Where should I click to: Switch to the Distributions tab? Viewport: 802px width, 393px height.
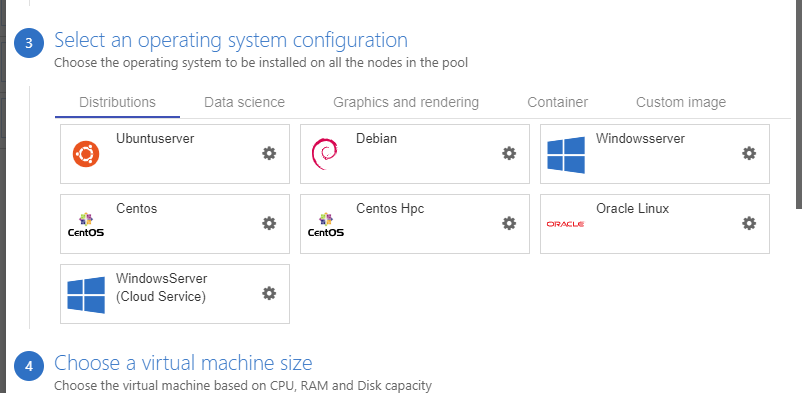click(x=117, y=102)
